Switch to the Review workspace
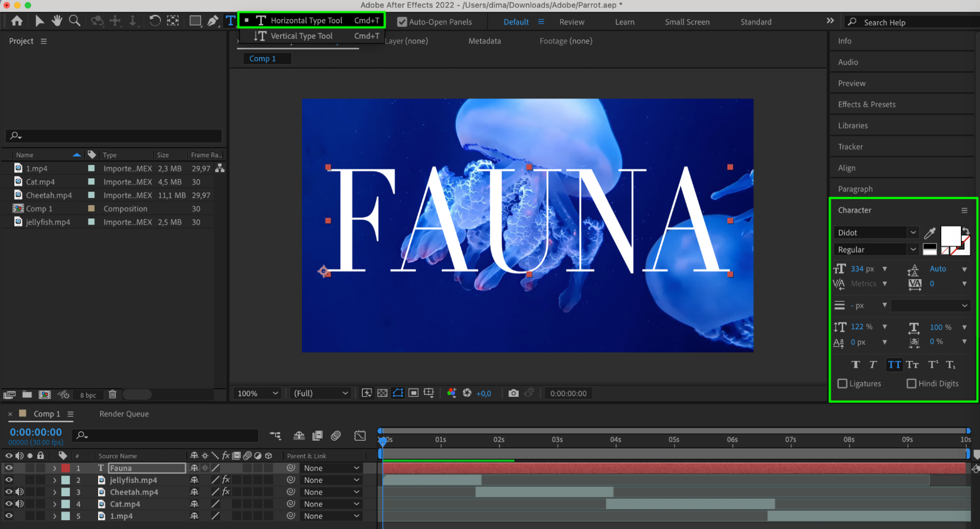 [x=572, y=22]
